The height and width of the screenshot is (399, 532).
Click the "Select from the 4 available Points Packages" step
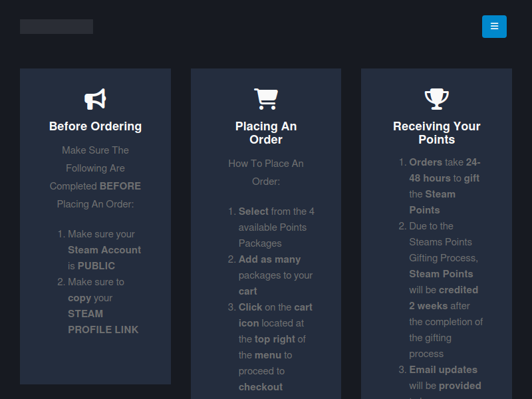coord(277,227)
